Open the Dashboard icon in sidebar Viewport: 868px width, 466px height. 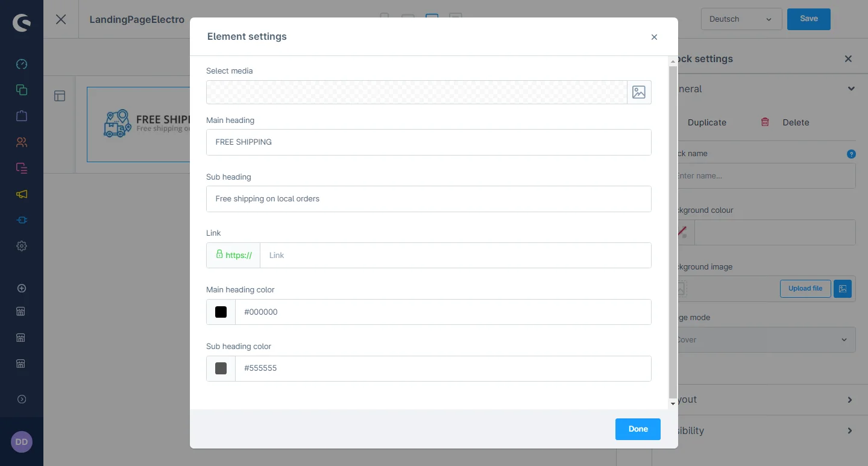pyautogui.click(x=22, y=65)
